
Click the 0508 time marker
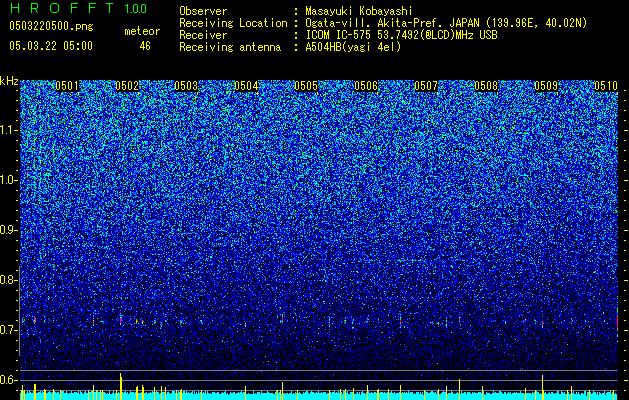click(x=486, y=86)
